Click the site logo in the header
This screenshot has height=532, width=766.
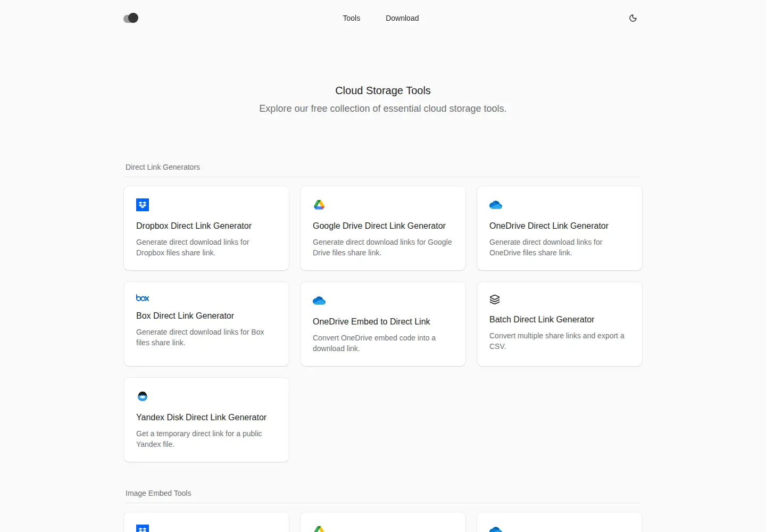coord(131,18)
